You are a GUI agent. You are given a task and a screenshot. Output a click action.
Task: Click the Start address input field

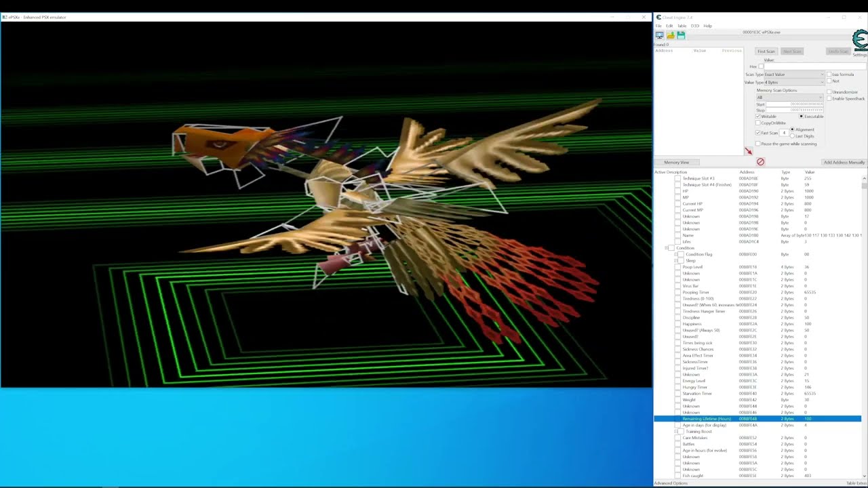[x=795, y=104]
